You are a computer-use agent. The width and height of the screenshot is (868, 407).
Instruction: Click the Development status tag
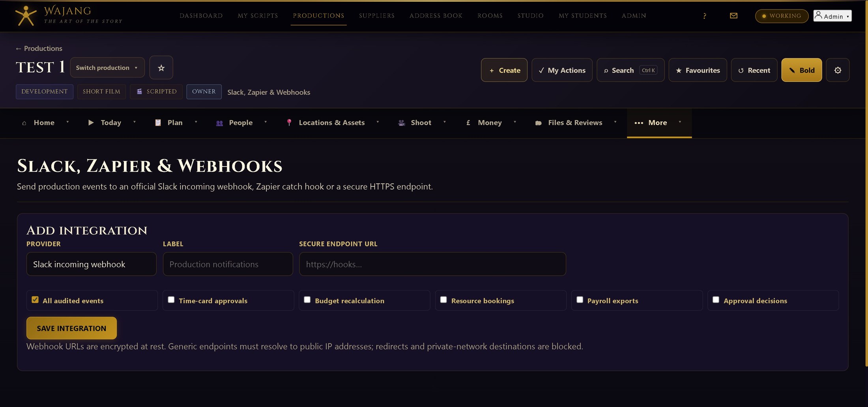coord(45,92)
